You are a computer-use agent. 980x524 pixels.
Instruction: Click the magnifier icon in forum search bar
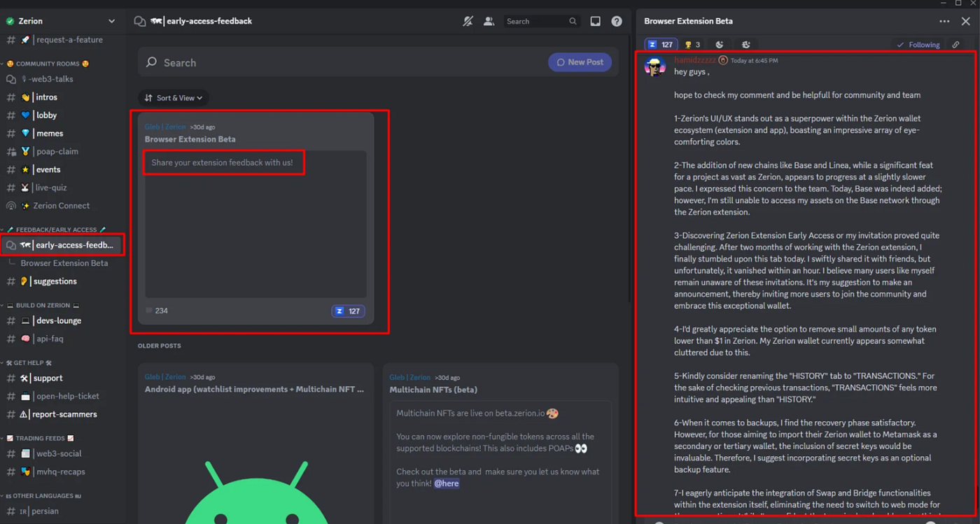(x=151, y=63)
